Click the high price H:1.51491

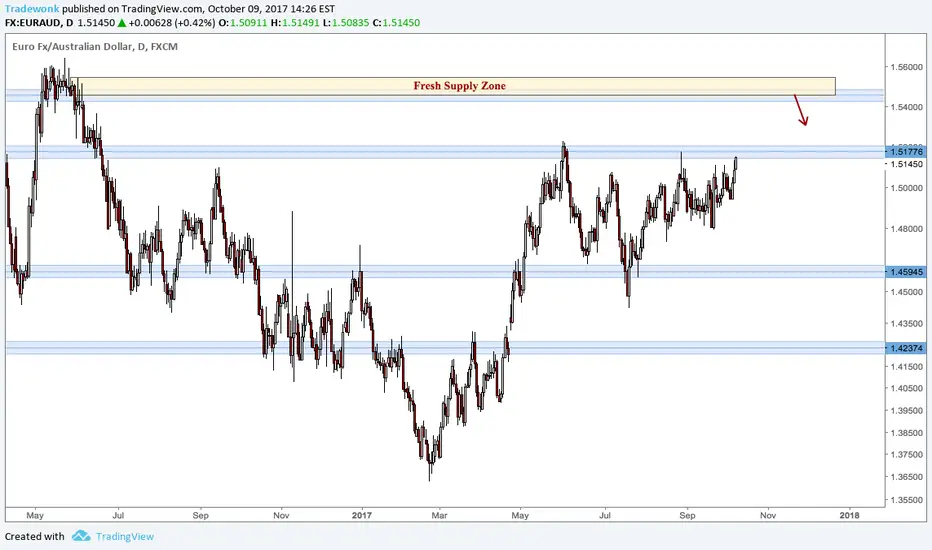coord(295,23)
